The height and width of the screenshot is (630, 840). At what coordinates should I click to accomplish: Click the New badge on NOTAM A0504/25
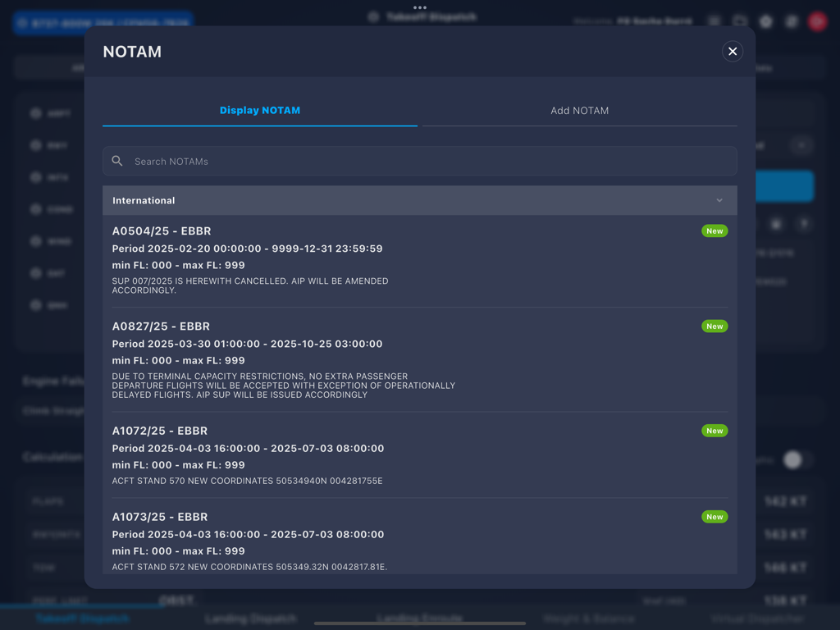pyautogui.click(x=714, y=231)
